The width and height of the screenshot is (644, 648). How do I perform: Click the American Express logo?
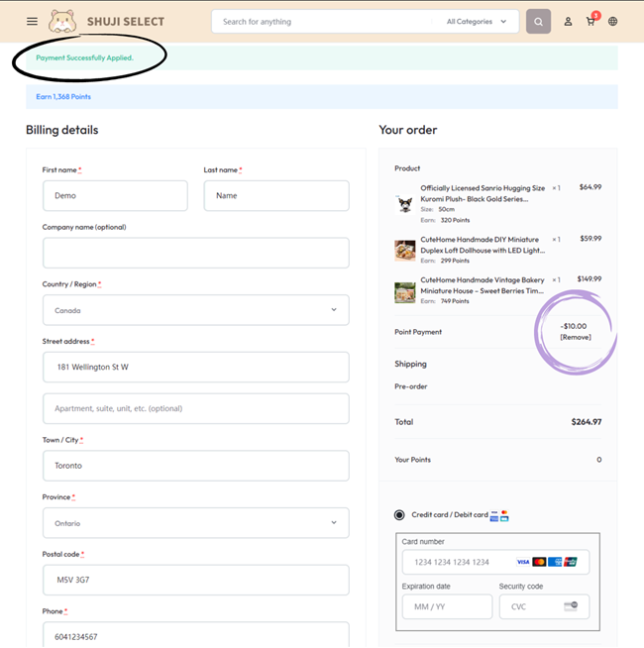[555, 562]
